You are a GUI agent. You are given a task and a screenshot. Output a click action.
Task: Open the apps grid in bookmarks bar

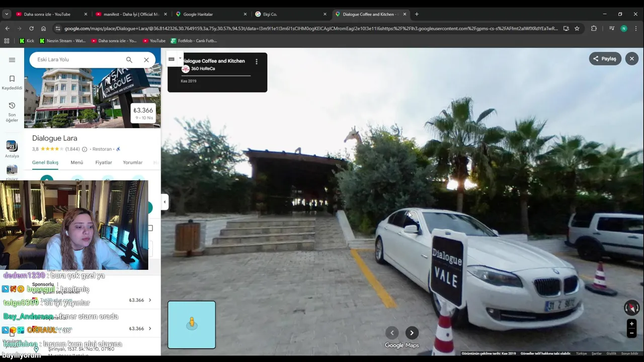point(7,41)
